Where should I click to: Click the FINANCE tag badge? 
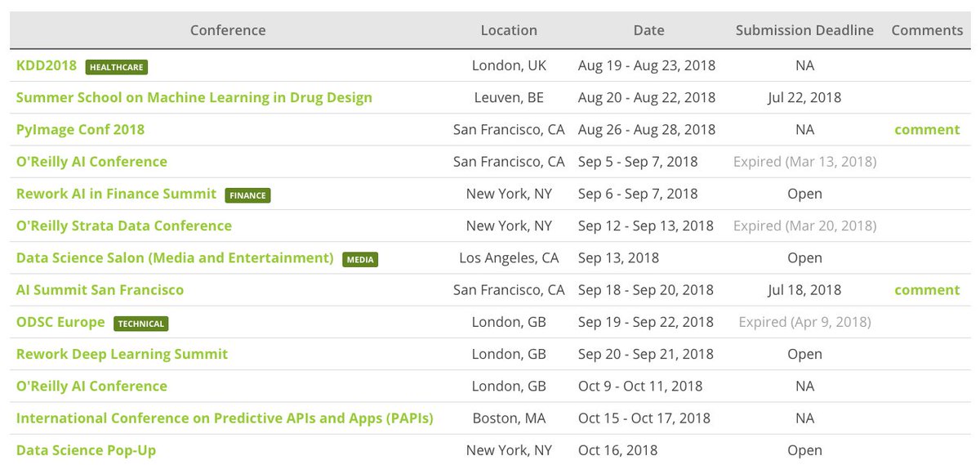pyautogui.click(x=247, y=195)
